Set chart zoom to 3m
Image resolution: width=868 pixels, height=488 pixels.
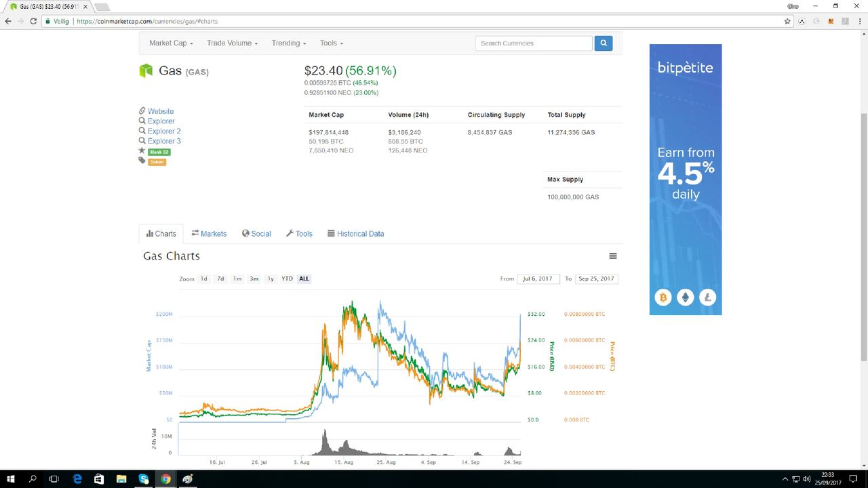point(254,279)
